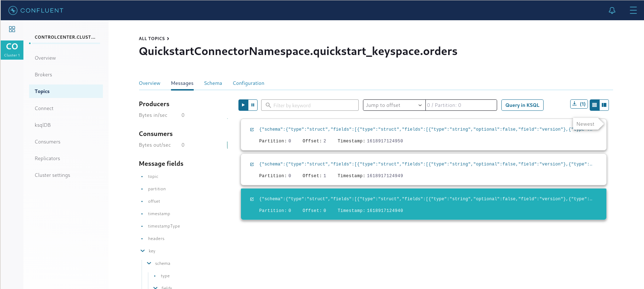Open Brokers in sidebar

43,75
